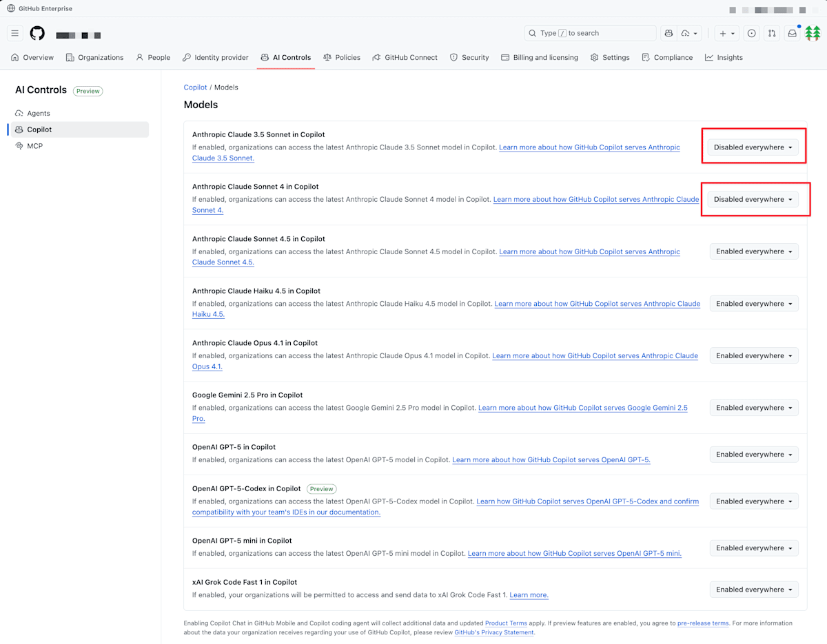Open the pull requests icon in header

(773, 33)
